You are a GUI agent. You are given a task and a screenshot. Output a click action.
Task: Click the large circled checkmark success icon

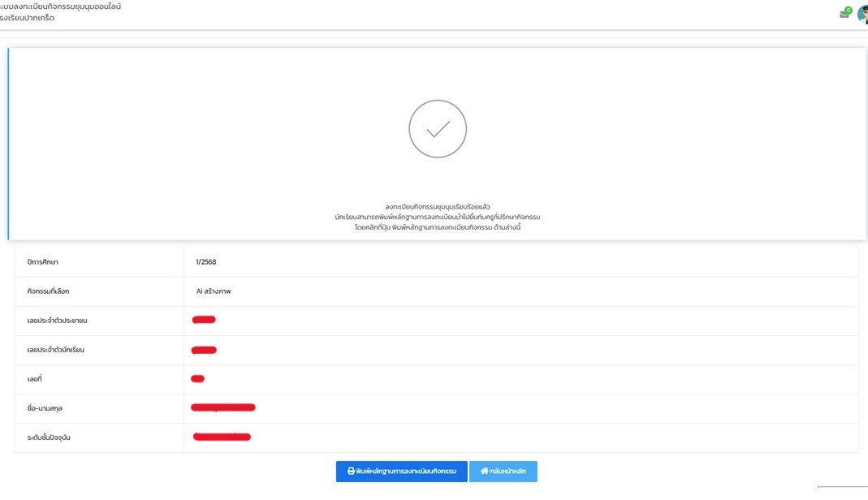(438, 129)
